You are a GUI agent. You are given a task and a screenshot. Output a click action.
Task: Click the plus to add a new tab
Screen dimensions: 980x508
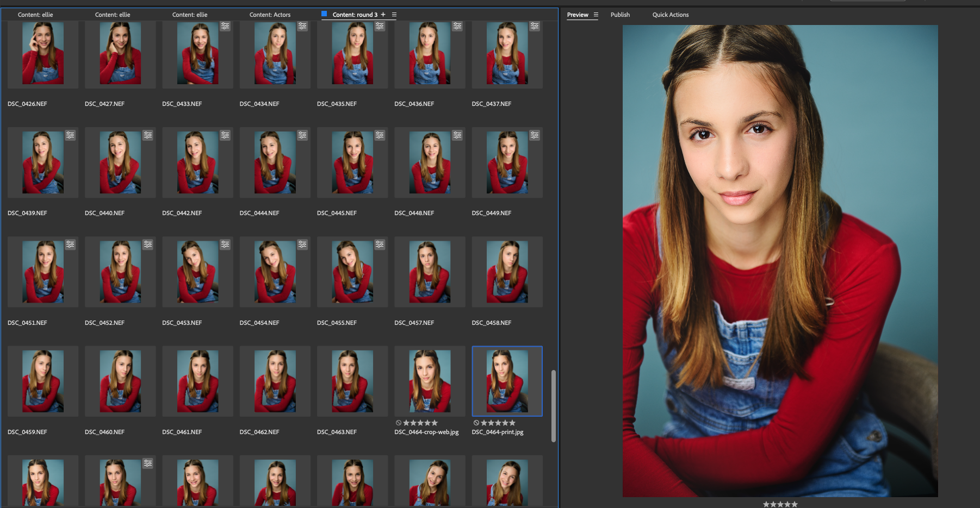(x=383, y=15)
